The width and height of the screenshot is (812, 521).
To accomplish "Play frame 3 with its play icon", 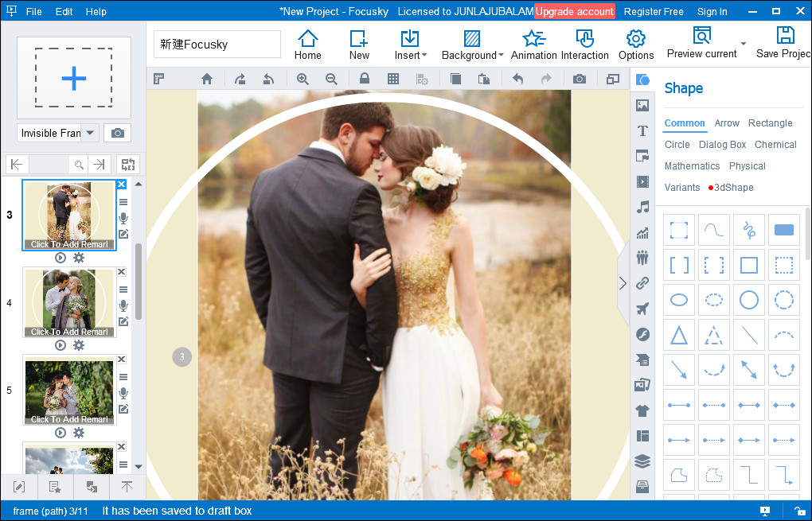I will [61, 258].
